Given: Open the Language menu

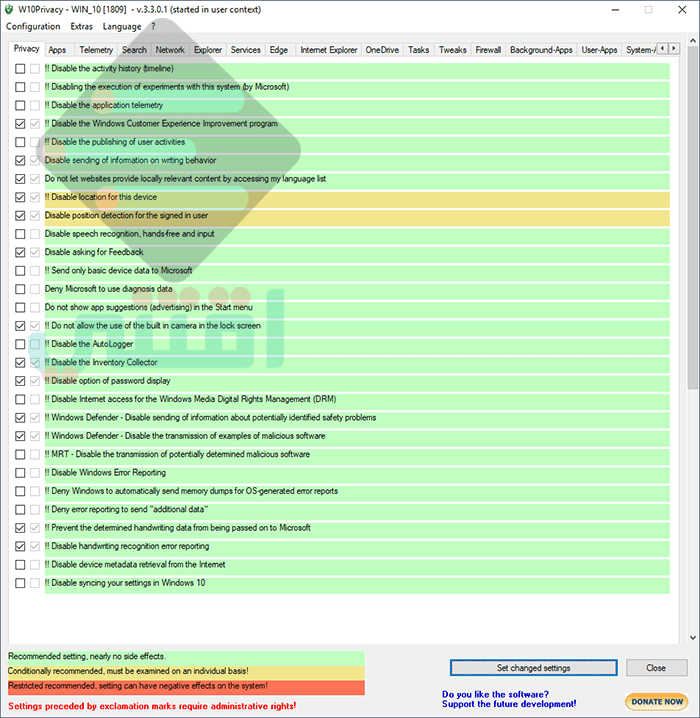Looking at the screenshot, I should 122,27.
